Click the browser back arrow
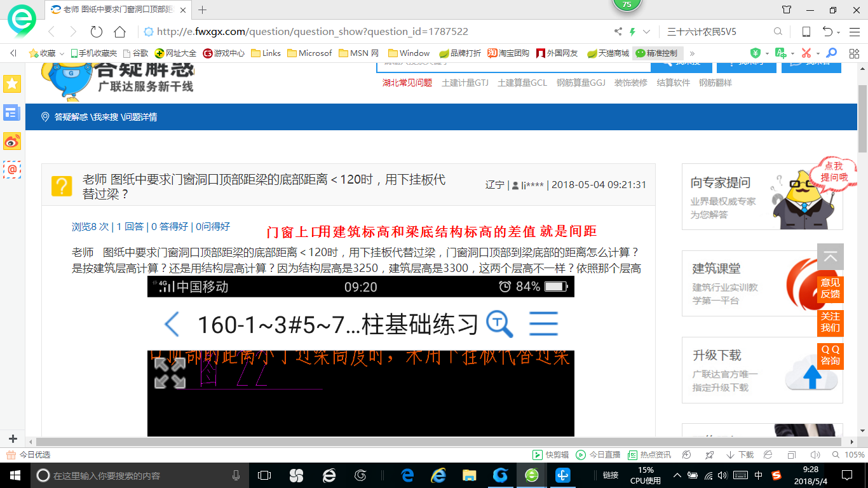The image size is (868, 488). [x=52, y=32]
